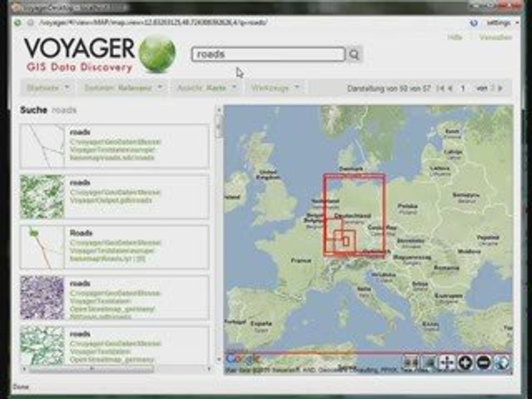532x399 pixels.
Task: Click the results list up scroll arrow
Action: point(219,110)
